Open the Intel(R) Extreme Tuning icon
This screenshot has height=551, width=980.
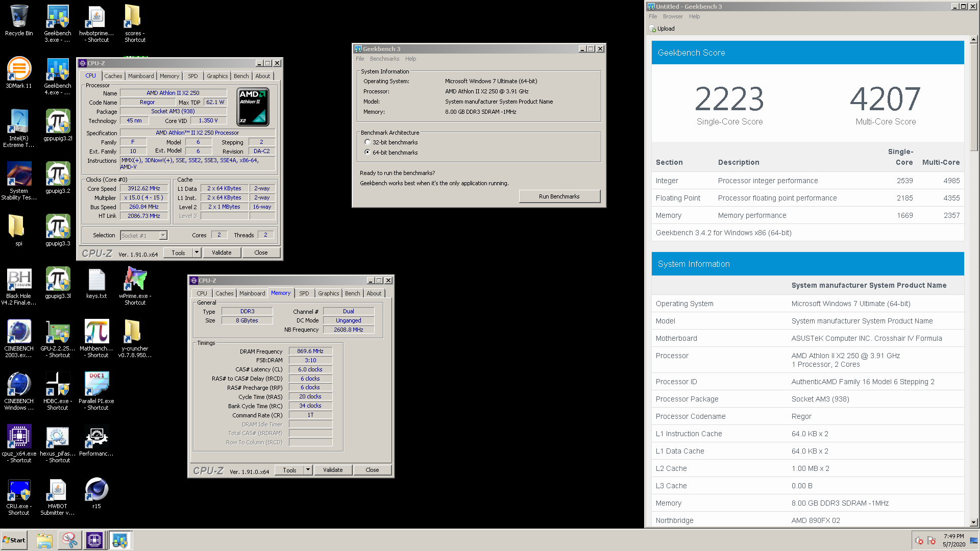coord(19,129)
